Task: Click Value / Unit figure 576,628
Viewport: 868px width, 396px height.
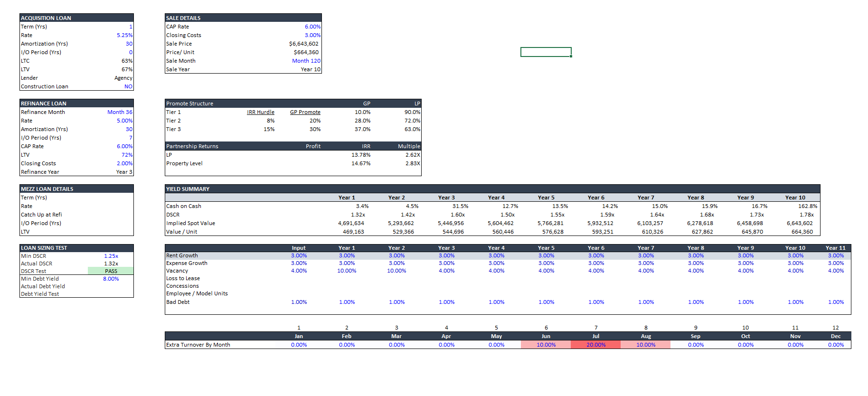Action: 553,232
